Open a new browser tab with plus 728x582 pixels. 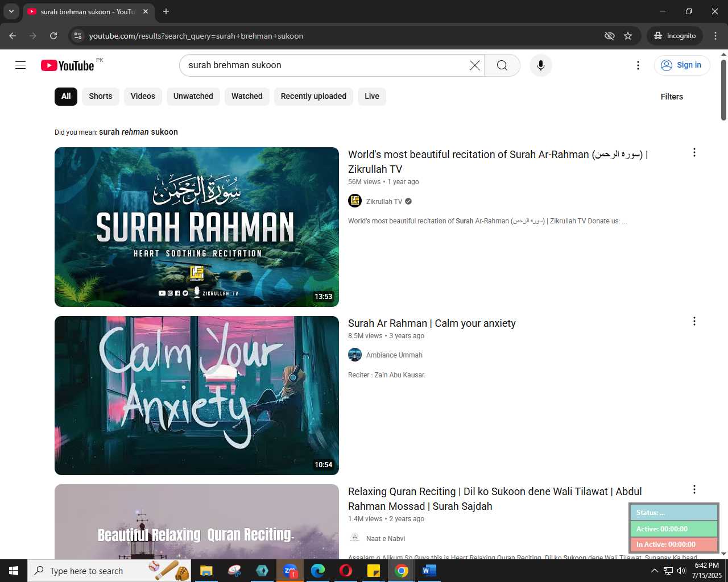166,11
